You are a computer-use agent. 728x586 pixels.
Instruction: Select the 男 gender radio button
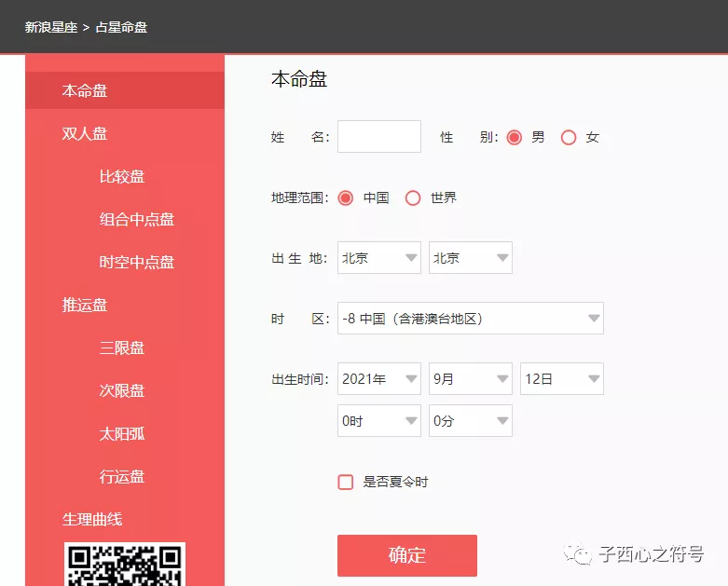coord(514,137)
